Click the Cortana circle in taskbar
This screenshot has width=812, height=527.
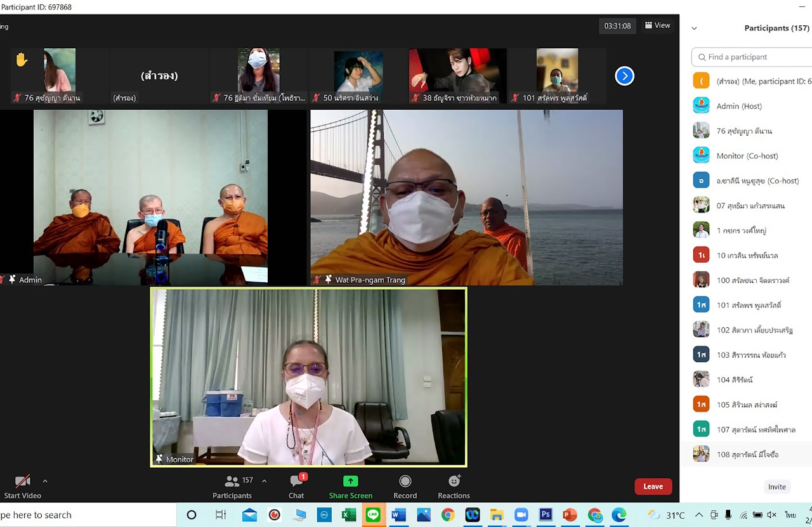click(x=192, y=515)
